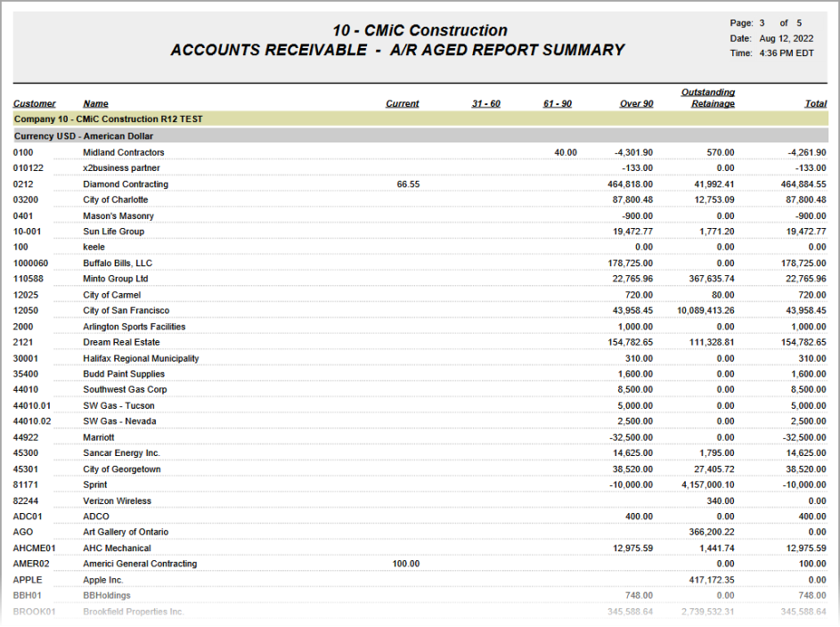Click the Current column header
This screenshot has height=627, width=840.
click(x=403, y=103)
